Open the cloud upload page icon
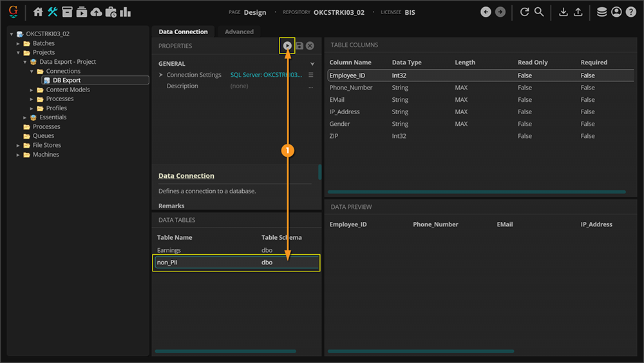Image resolution: width=644 pixels, height=363 pixels. (96, 12)
